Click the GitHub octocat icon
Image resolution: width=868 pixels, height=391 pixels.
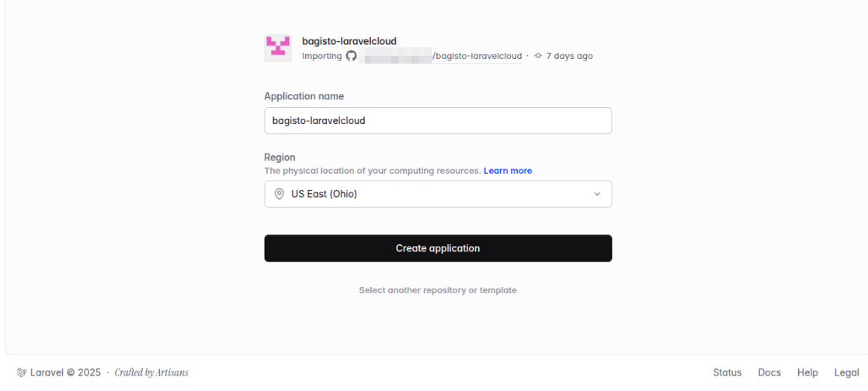[351, 56]
